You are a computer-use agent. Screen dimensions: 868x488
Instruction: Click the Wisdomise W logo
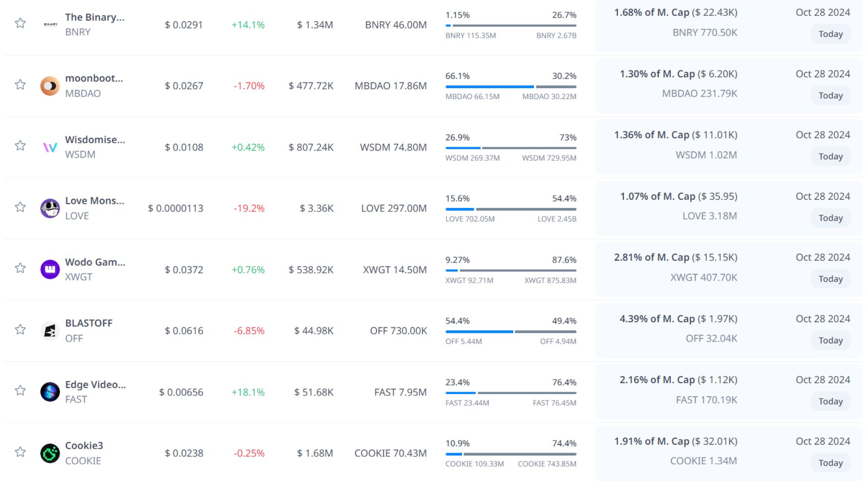coord(50,147)
